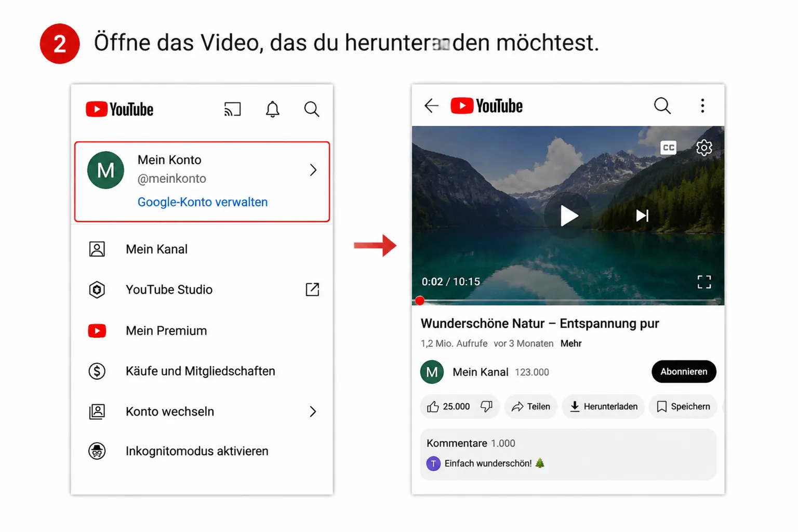
Task: Click the dollar sign purchases icon
Action: (97, 371)
